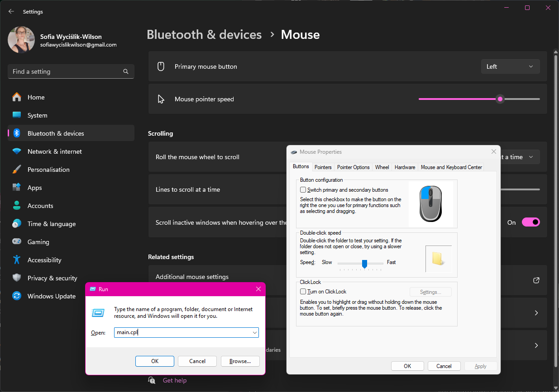The height and width of the screenshot is (392, 559).
Task: Open the Wheel tab in Mouse Properties
Action: [x=382, y=167]
